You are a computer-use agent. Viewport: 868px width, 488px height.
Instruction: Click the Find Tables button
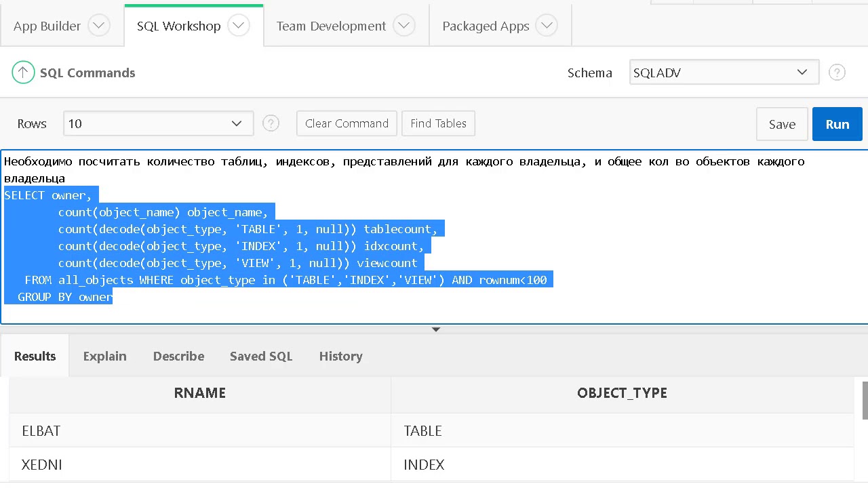coord(438,123)
